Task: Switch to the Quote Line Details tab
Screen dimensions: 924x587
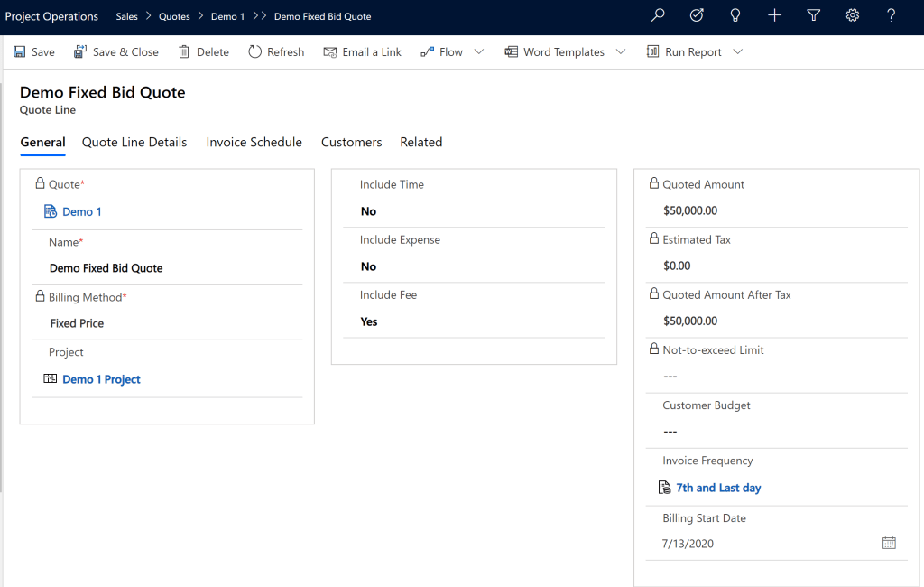Action: click(x=134, y=142)
